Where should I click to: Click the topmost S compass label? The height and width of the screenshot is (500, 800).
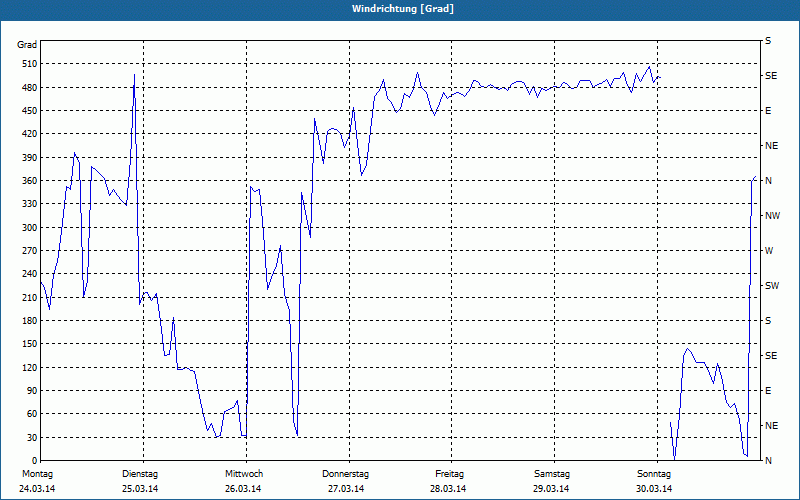[768, 41]
